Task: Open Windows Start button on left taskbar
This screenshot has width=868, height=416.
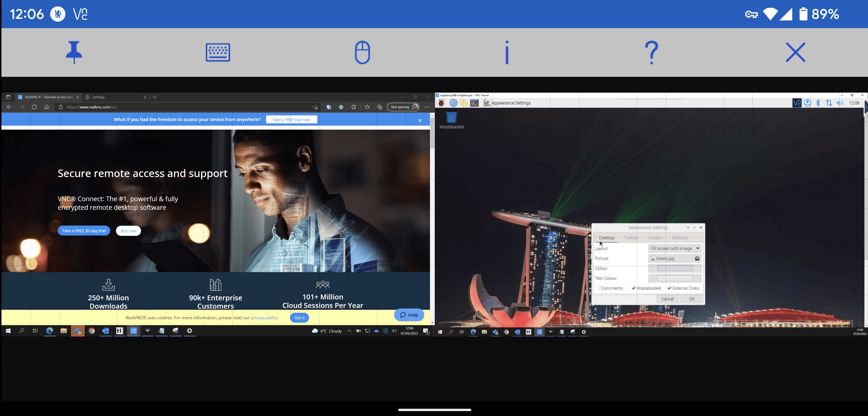Action: pyautogui.click(x=8, y=331)
